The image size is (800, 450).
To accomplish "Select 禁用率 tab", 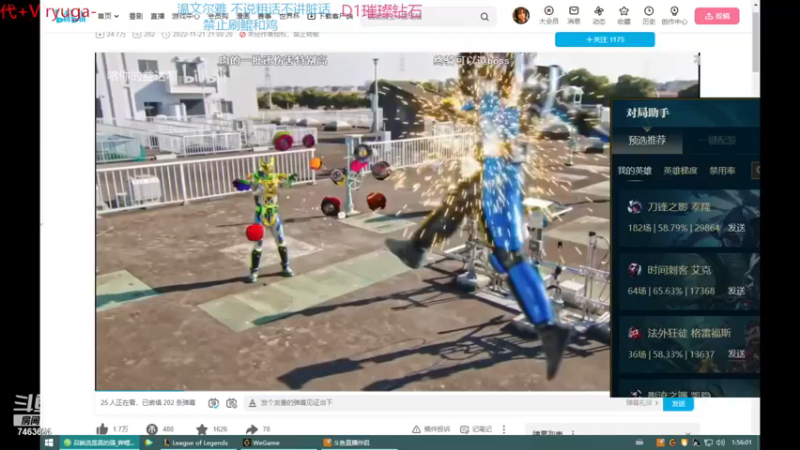I will (722, 170).
